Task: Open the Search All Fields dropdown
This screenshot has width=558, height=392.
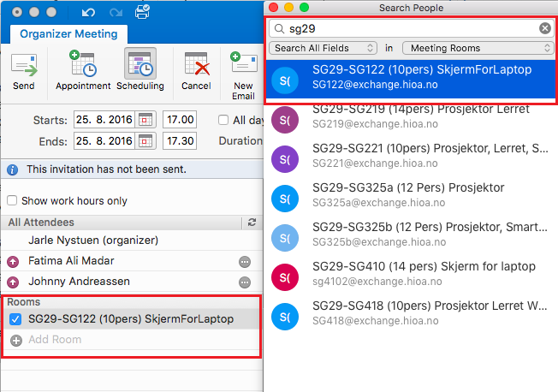Action: click(x=324, y=48)
